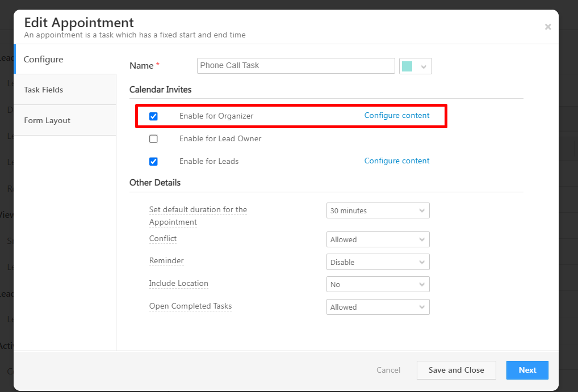
Task: Open the Open Completed Tasks dropdown
Action: tap(378, 307)
